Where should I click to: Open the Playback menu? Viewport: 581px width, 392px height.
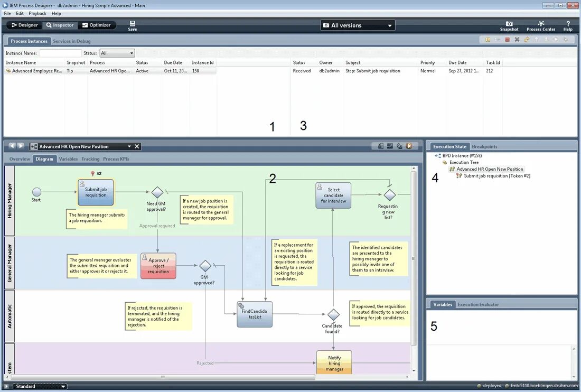coord(38,13)
